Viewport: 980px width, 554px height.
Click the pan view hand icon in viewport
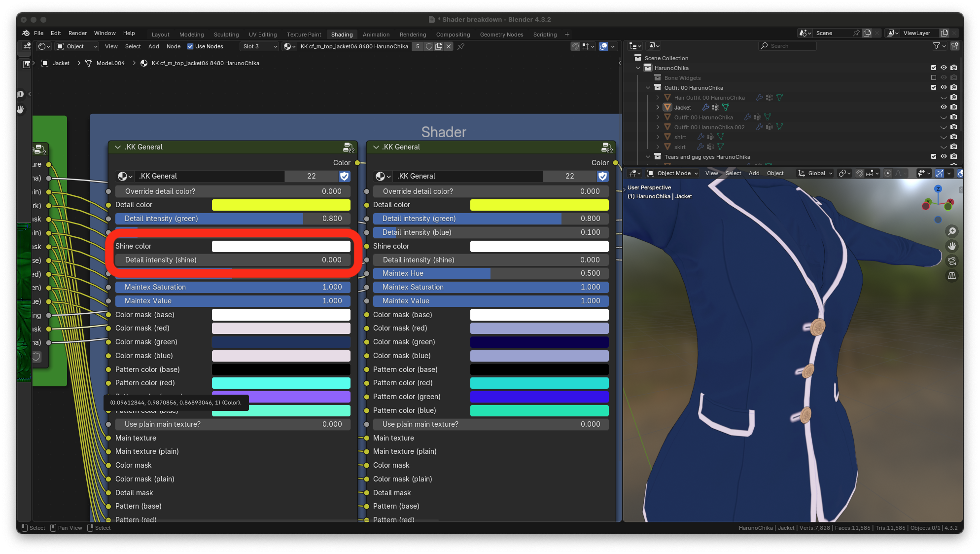(x=952, y=246)
